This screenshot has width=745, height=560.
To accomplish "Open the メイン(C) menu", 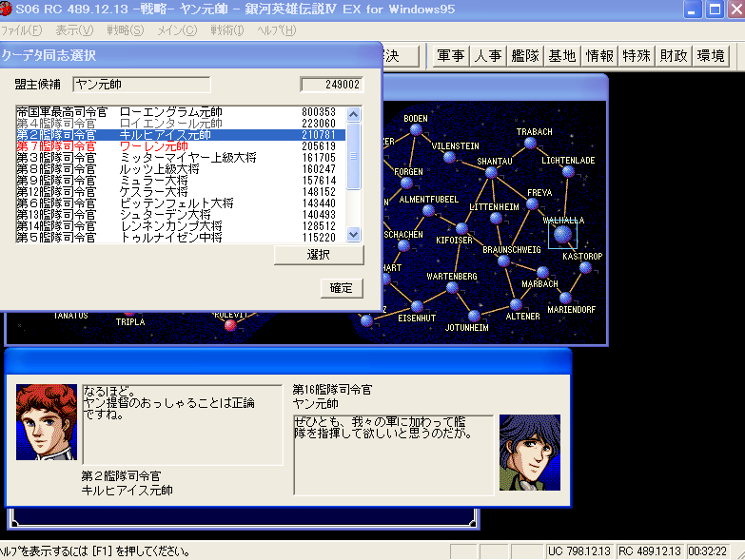I will tap(177, 30).
